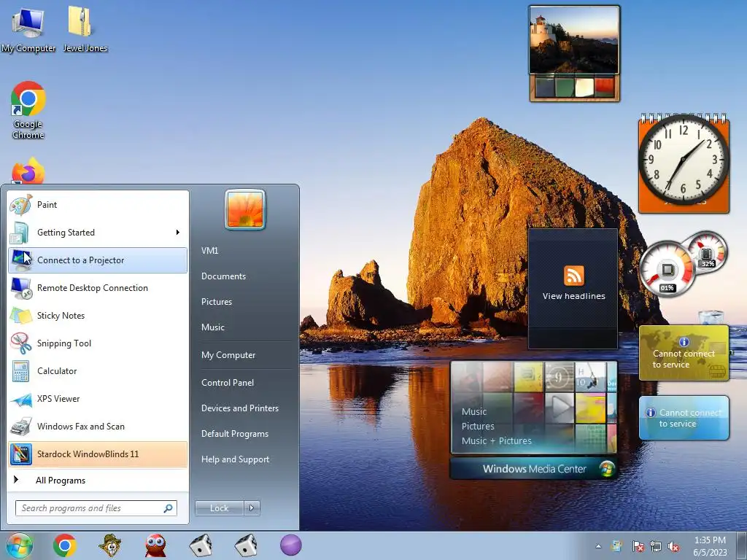Show hidden system tray icons

(x=598, y=546)
